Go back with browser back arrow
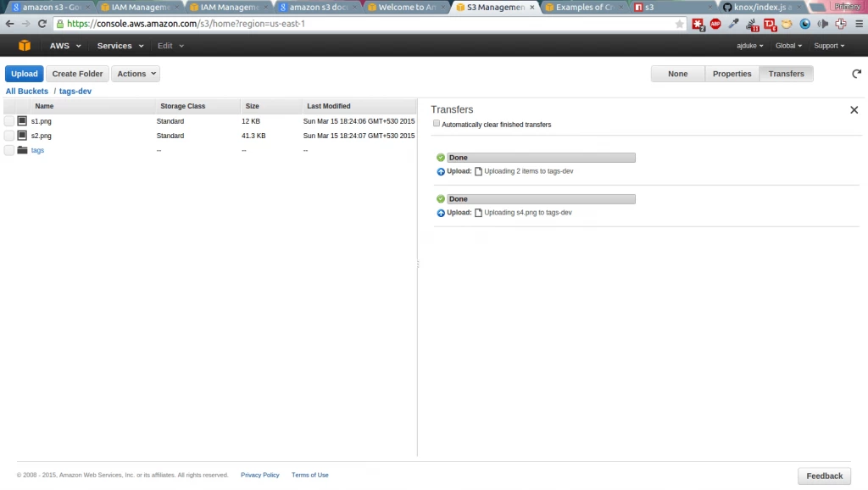The height and width of the screenshot is (490, 868). click(9, 24)
